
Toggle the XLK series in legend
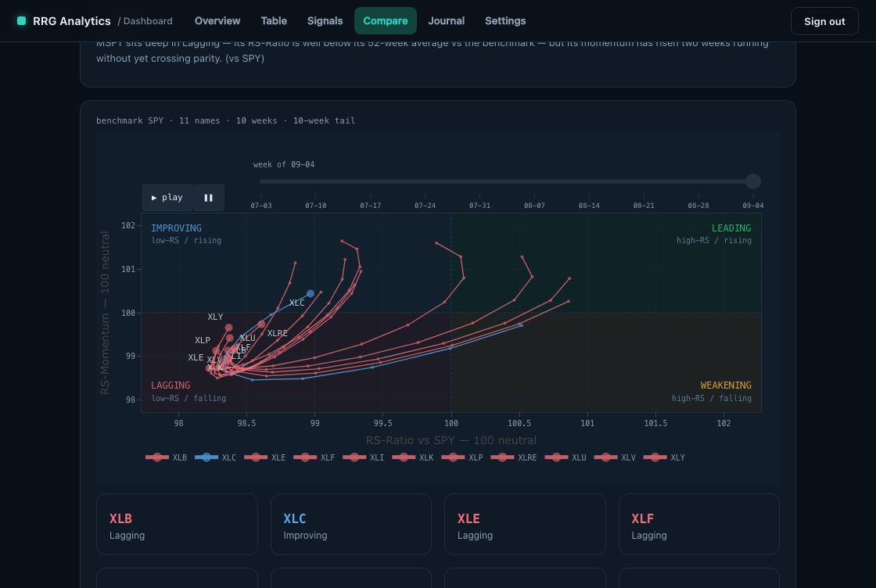click(414, 457)
